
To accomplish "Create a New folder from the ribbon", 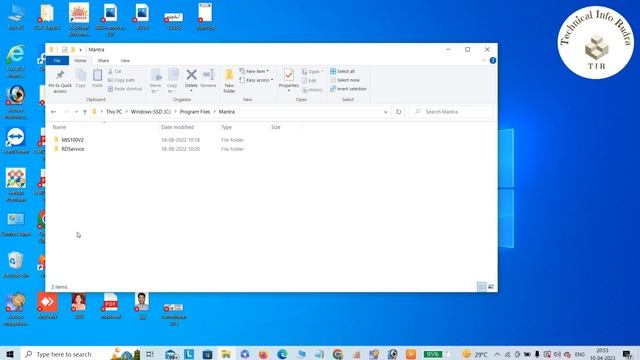I will click(229, 81).
